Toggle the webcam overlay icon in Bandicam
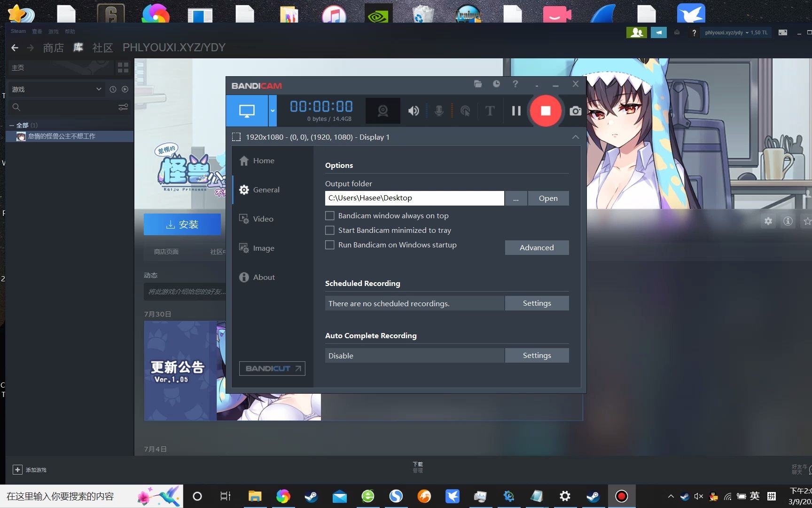The width and height of the screenshot is (812, 508). [x=383, y=111]
